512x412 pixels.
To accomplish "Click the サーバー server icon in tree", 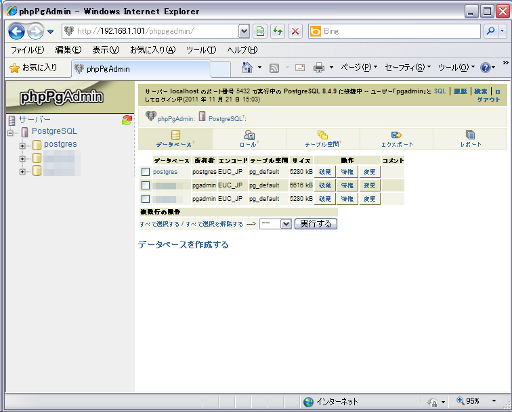I will click(12, 120).
